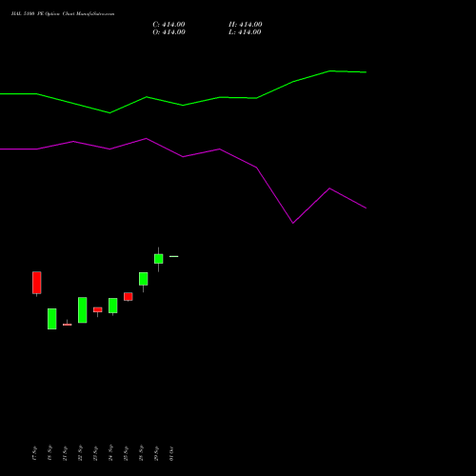Click the '23 Sep' date label

(x=95, y=453)
